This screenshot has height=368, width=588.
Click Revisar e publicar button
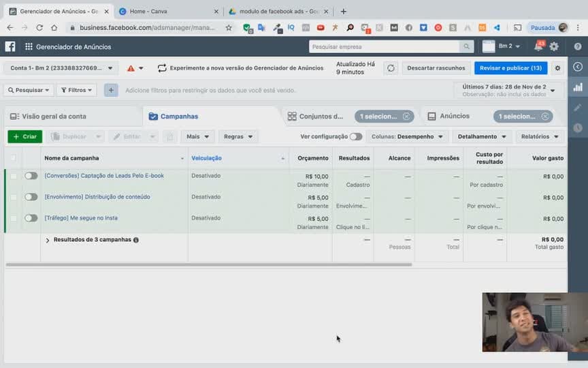(510, 68)
